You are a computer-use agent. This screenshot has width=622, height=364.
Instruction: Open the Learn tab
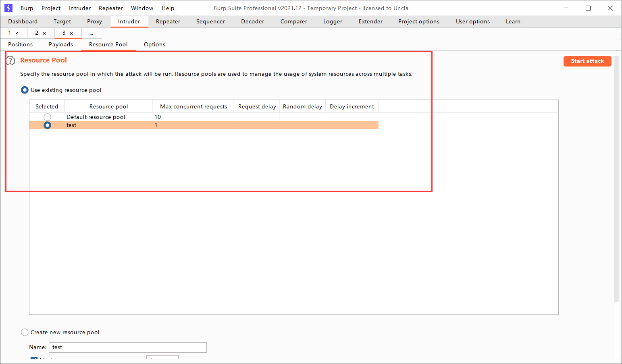[x=513, y=22]
